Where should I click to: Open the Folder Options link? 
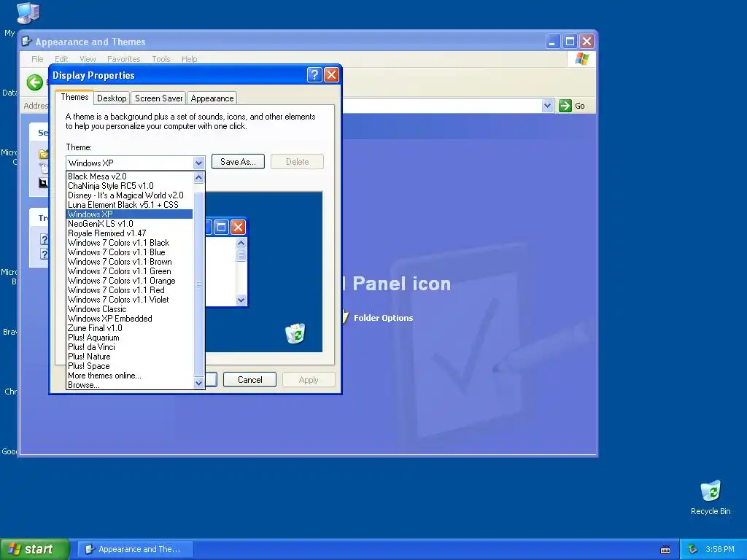383,318
